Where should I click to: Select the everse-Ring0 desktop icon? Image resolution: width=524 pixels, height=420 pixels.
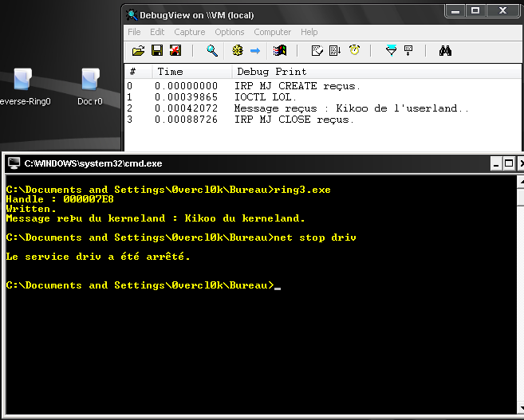24,87
